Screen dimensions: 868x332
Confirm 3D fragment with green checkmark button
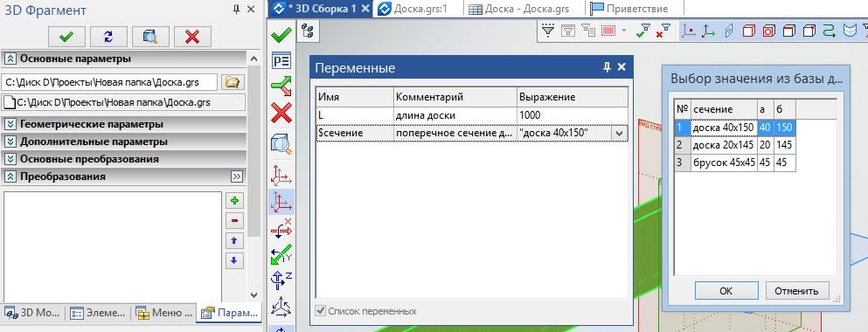coord(66,37)
